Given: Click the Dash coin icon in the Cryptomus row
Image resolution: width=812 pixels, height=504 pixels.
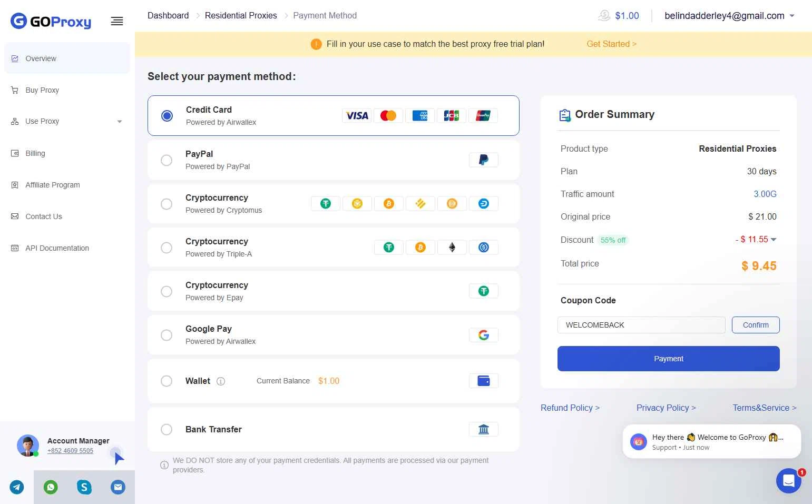Looking at the screenshot, I should click(x=484, y=203).
